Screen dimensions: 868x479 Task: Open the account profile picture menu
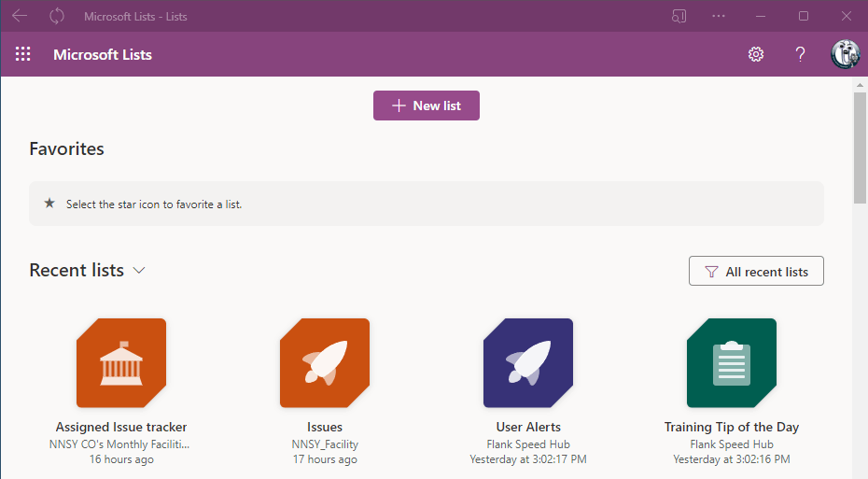pyautogui.click(x=846, y=54)
